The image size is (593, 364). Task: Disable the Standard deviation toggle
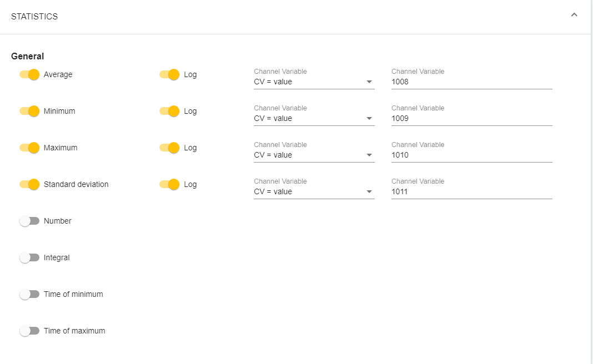[x=29, y=184]
